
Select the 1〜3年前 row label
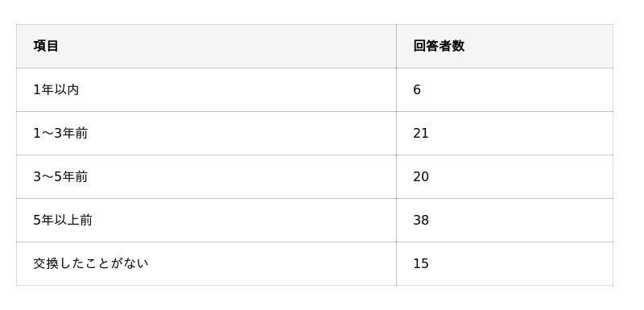[60, 133]
